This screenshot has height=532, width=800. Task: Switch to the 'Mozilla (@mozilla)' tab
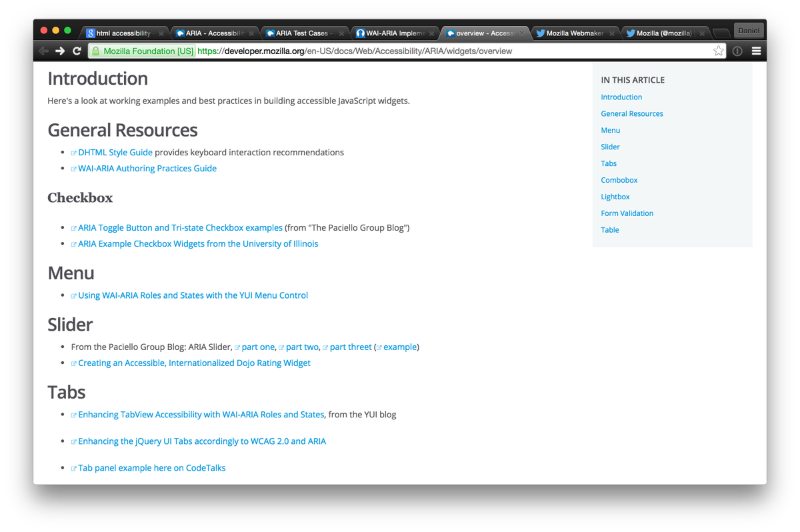tap(664, 33)
